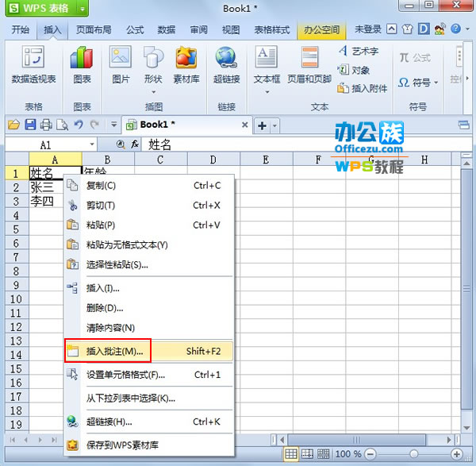
Task: Select 清除内容(N) from context menu
Action: pos(149,328)
